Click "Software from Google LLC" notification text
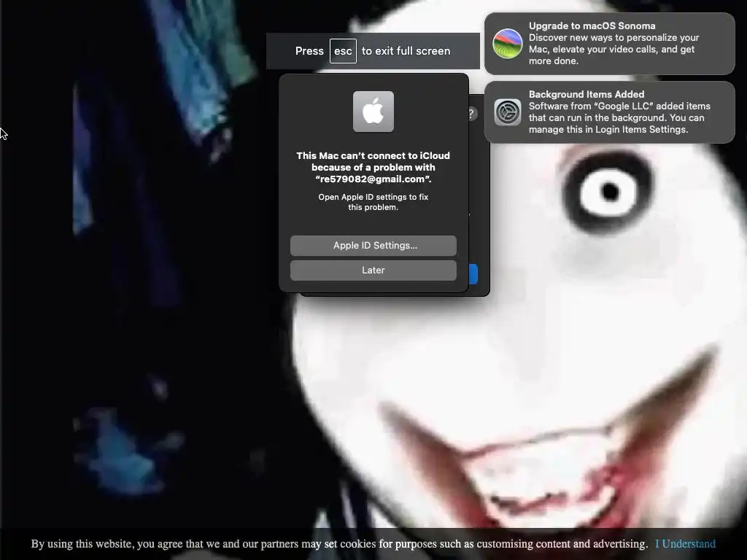Viewport: 747px width, 560px height. click(x=619, y=117)
